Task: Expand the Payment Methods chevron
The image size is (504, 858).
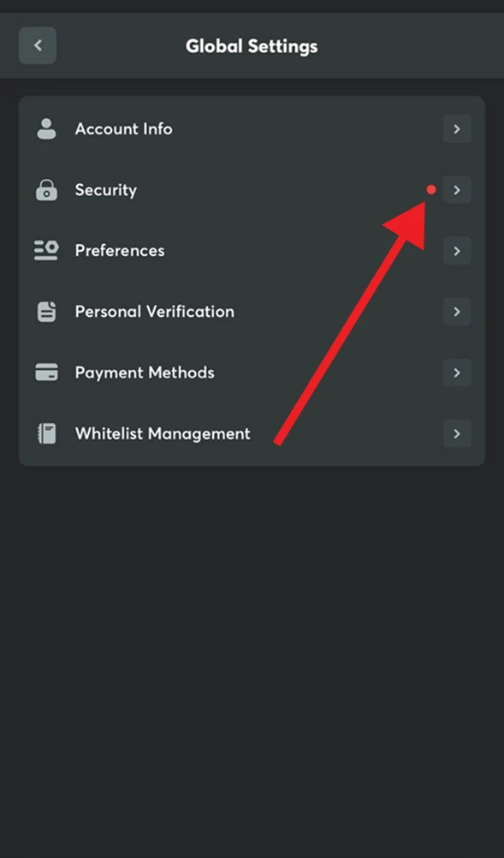Action: 456,372
